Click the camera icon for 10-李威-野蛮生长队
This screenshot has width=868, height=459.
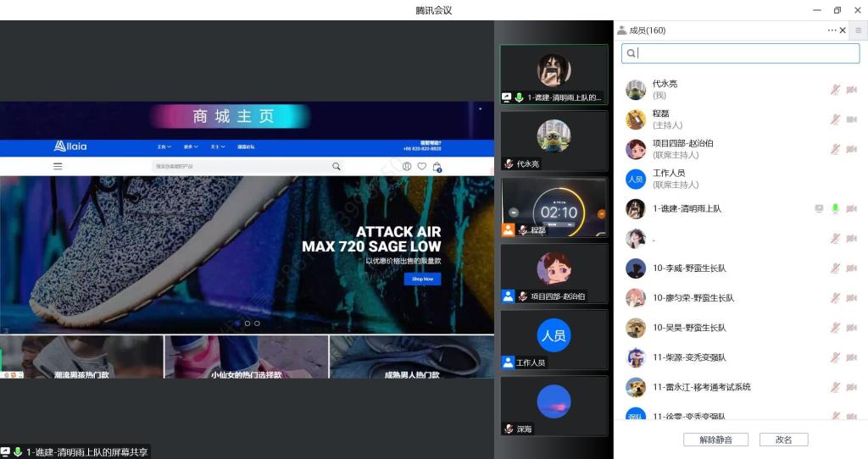851,268
